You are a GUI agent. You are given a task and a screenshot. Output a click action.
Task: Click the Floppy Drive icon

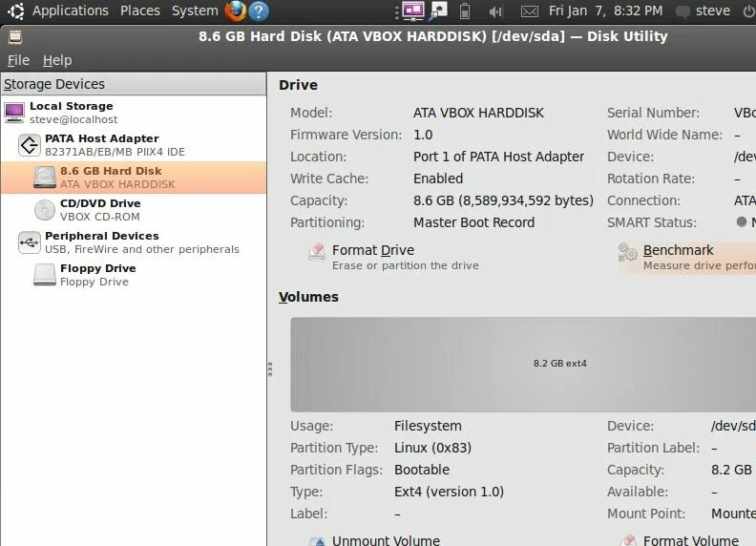(44, 275)
